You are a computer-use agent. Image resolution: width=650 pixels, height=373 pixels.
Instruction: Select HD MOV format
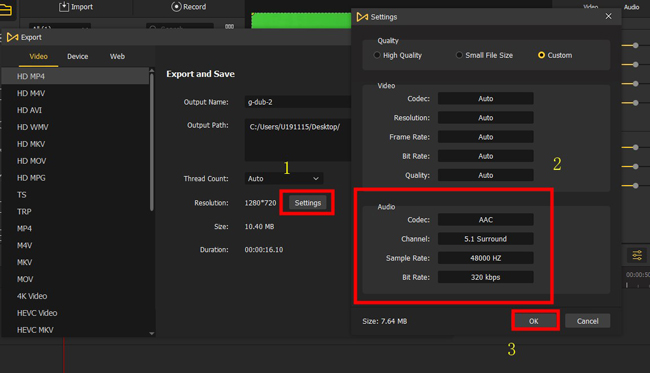(x=75, y=161)
